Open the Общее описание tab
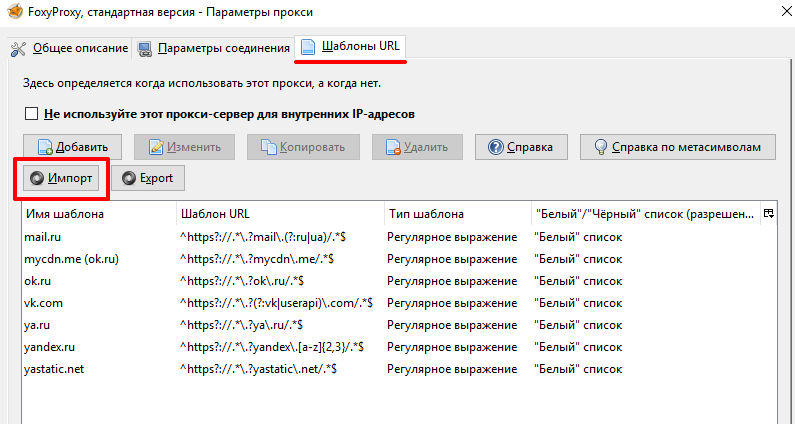The image size is (795, 424). point(69,48)
